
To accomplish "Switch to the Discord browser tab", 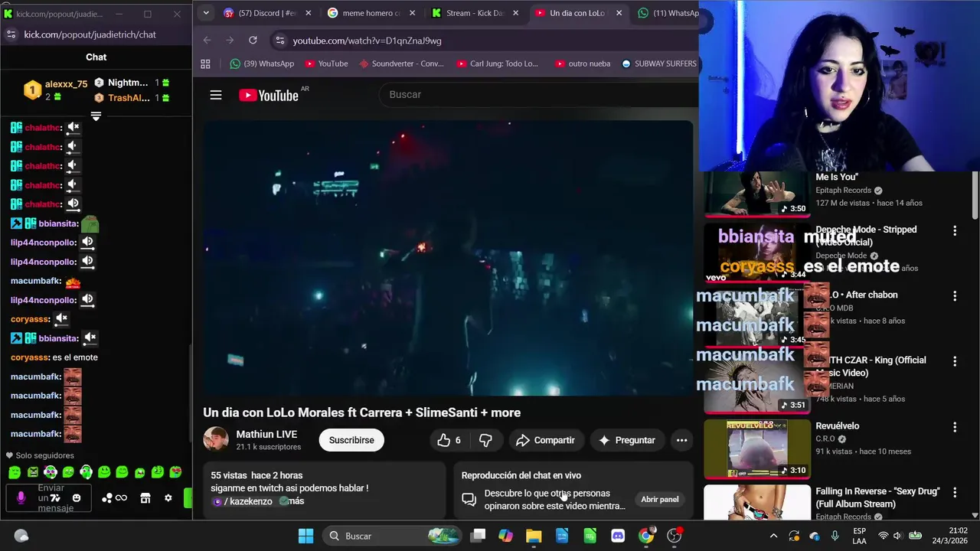I will [x=268, y=13].
